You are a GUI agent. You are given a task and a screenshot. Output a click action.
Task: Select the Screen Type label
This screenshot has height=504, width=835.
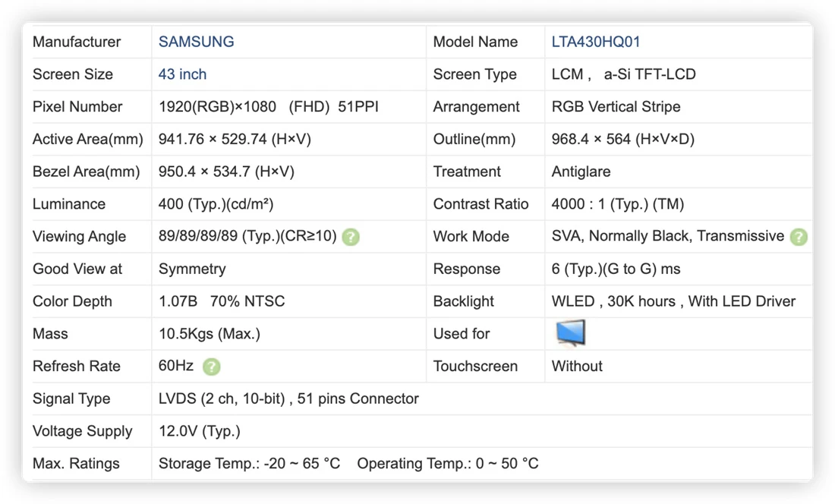pyautogui.click(x=475, y=74)
